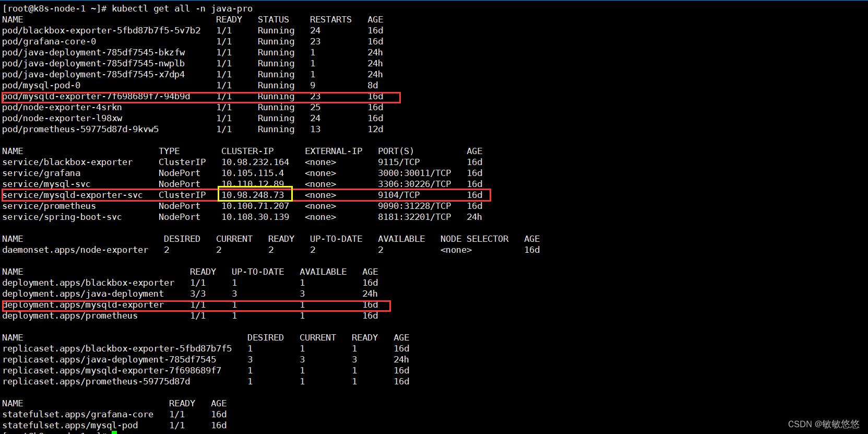The image size is (868, 434).
Task: Select deployment.apps/mysqld-exporter name
Action: pos(83,304)
